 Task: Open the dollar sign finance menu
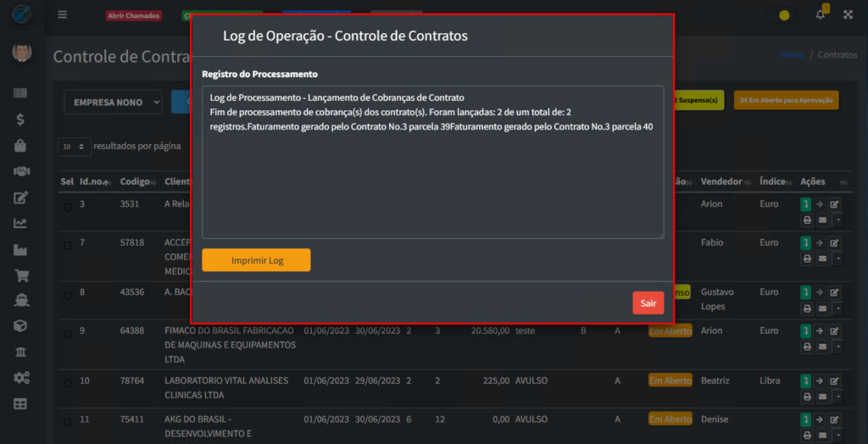(21, 119)
